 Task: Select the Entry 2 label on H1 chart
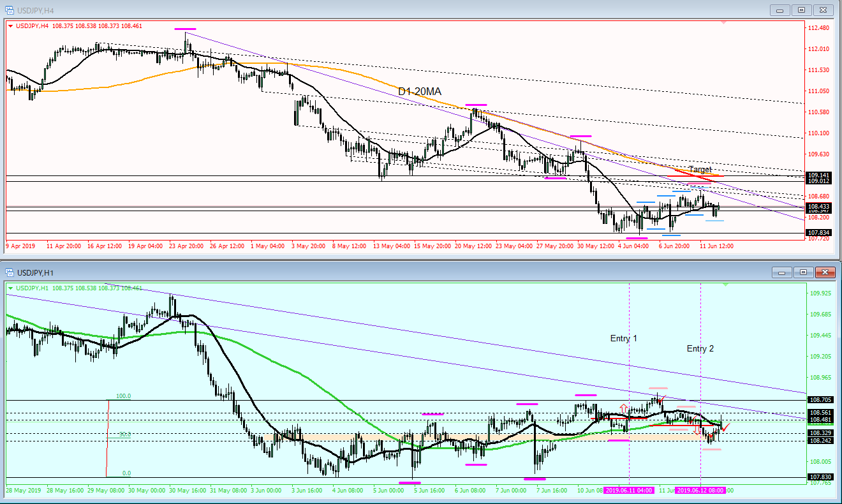[x=700, y=348]
